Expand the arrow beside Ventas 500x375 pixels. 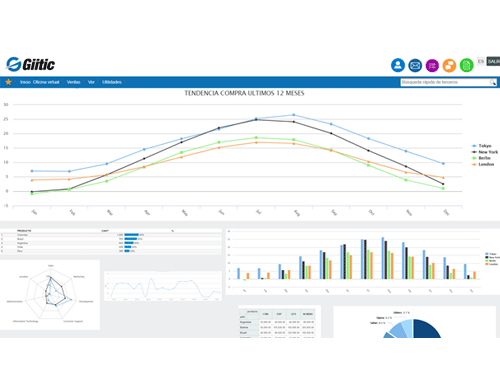[83, 81]
